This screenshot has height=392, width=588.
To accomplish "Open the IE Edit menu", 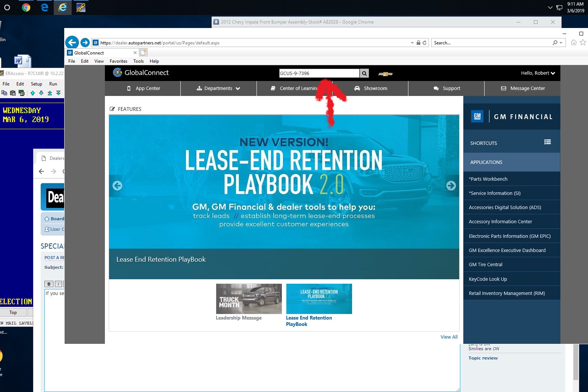I will pyautogui.click(x=85, y=61).
